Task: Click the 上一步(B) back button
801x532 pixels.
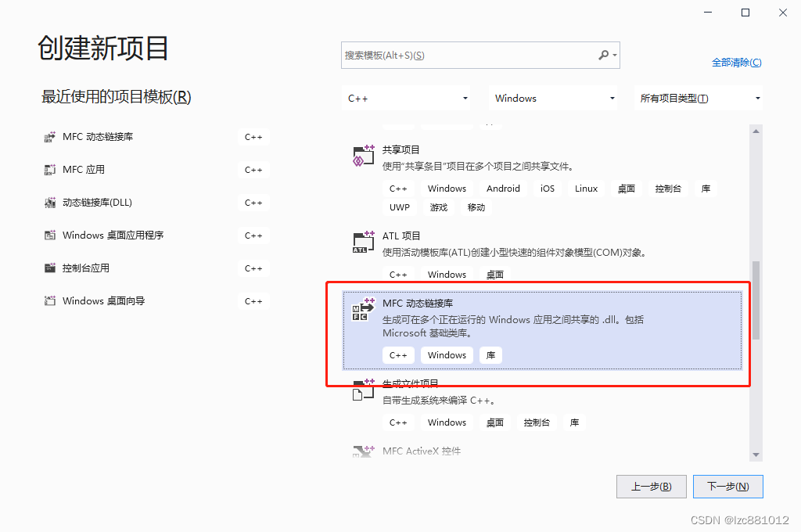Action: (x=651, y=487)
